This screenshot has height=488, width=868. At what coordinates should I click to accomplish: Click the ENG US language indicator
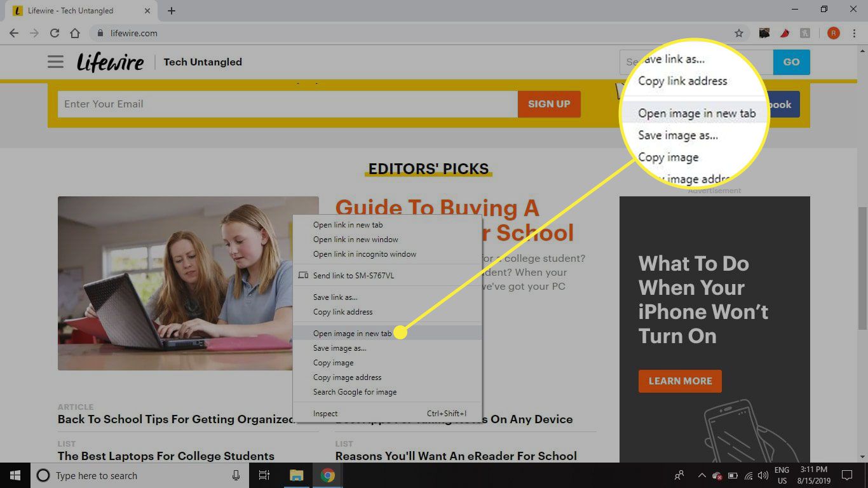tap(782, 475)
